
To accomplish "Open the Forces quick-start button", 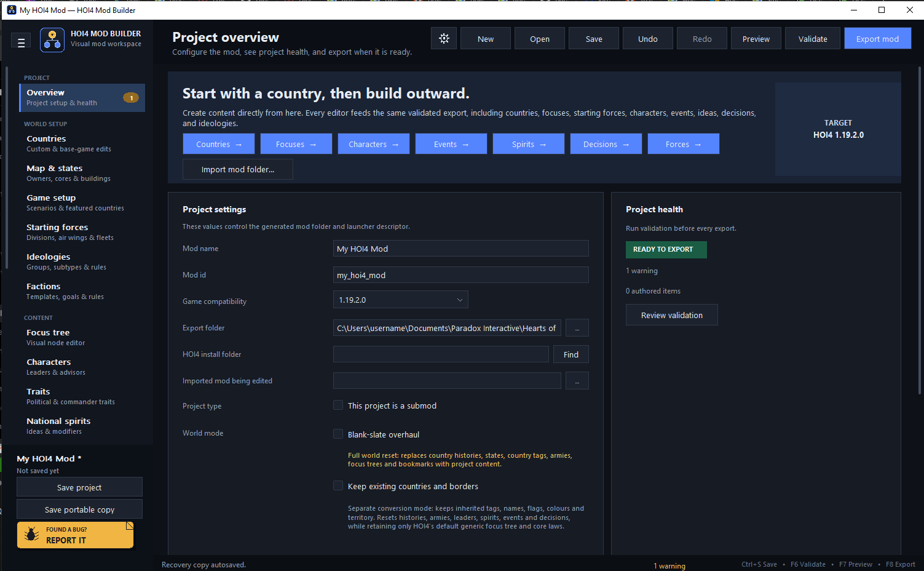I will (x=684, y=144).
